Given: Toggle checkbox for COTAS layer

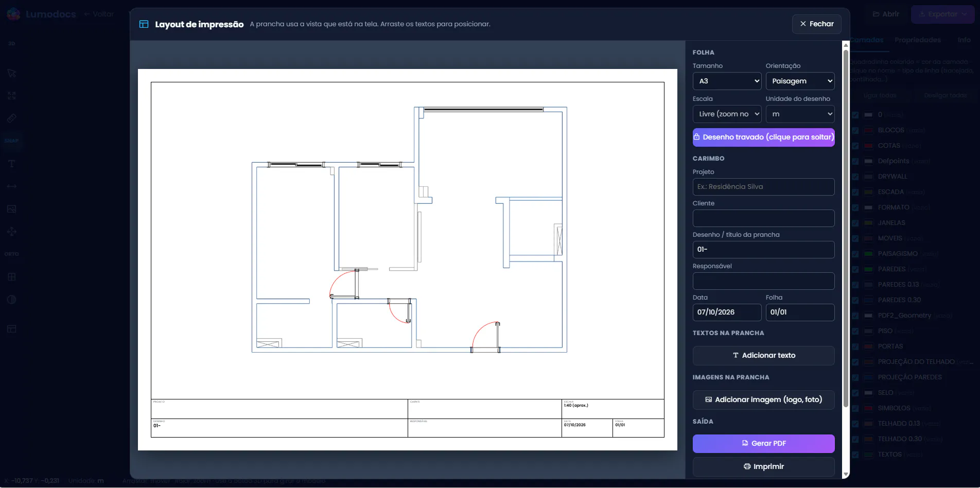Looking at the screenshot, I should click(855, 146).
